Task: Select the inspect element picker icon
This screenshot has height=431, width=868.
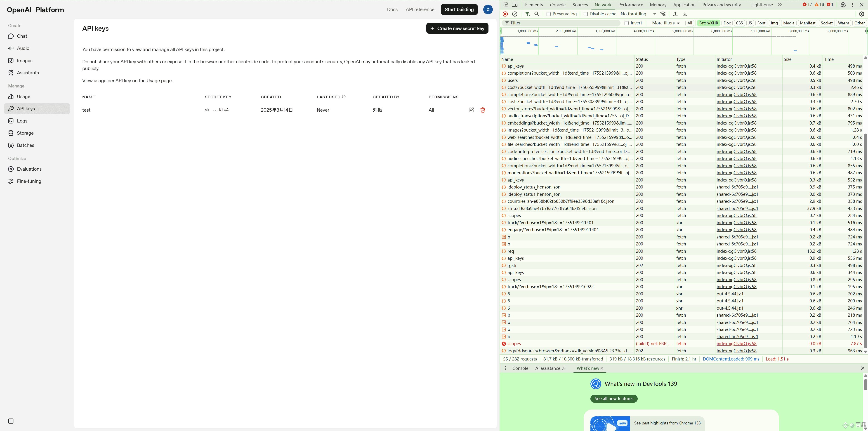Action: click(x=505, y=5)
